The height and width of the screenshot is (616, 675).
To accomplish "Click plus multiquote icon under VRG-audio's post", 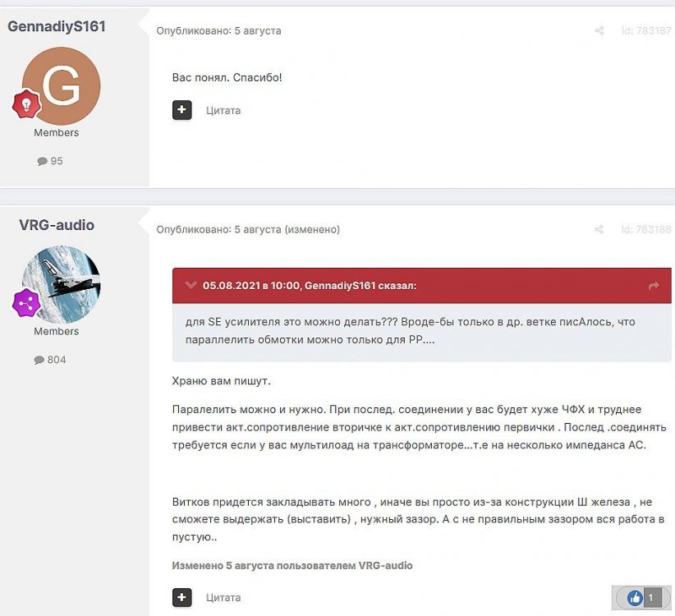I will click(181, 597).
